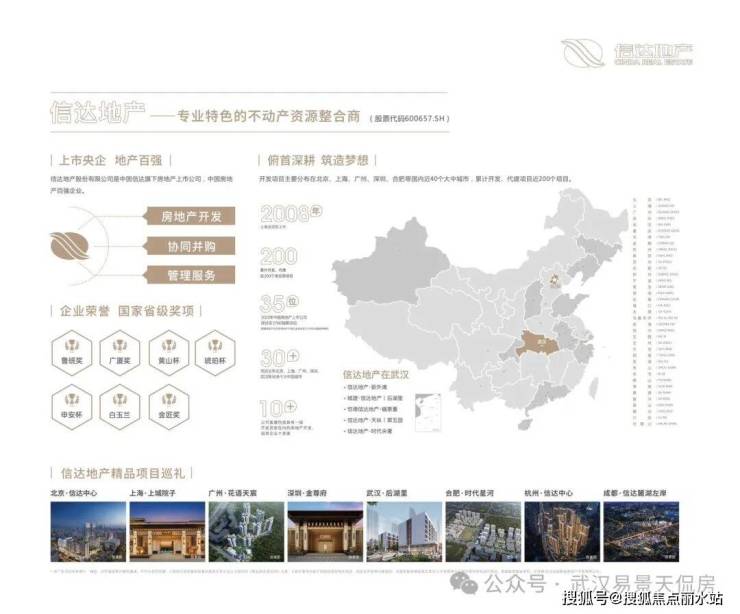Click the 信达地产·时代央著 list entry

click(367, 431)
